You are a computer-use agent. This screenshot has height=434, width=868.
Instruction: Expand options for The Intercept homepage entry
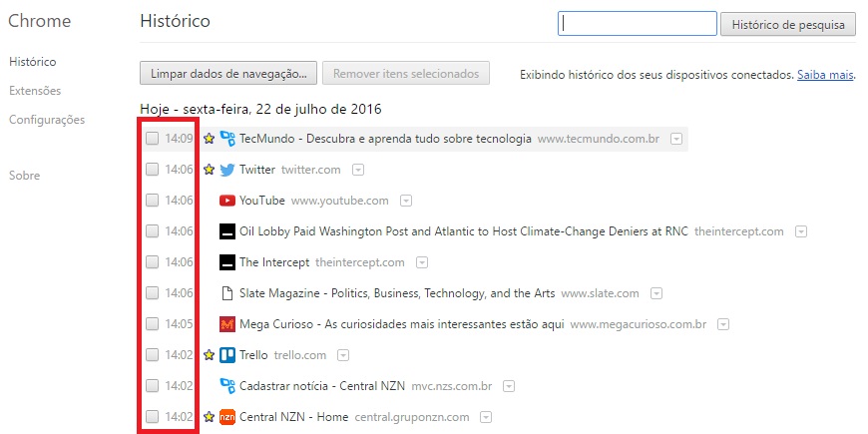coord(422,263)
